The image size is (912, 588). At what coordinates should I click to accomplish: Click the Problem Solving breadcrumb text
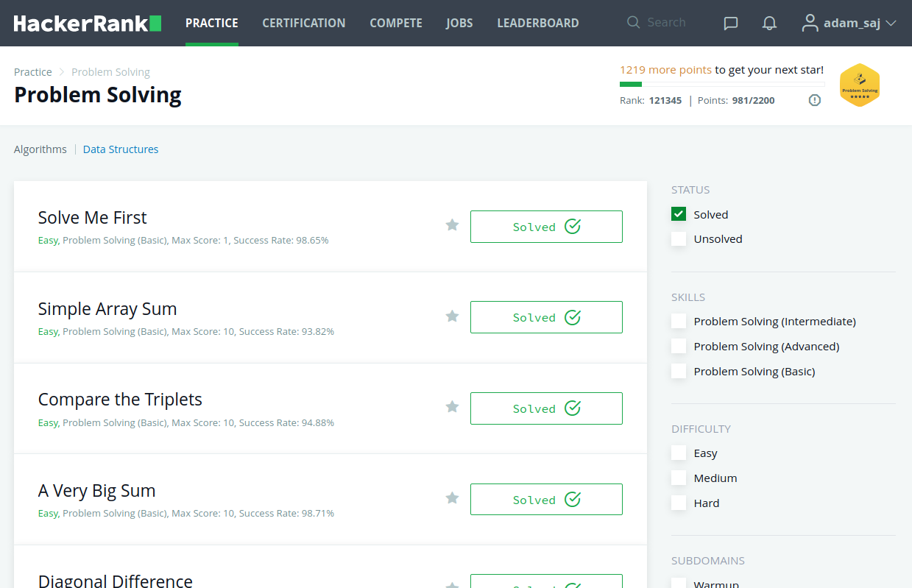110,72
